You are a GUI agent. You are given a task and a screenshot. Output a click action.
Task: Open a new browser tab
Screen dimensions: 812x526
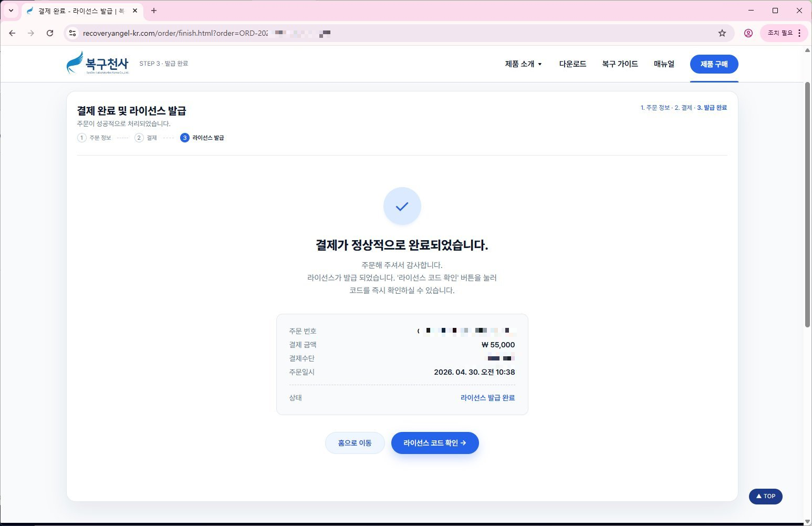(154, 11)
